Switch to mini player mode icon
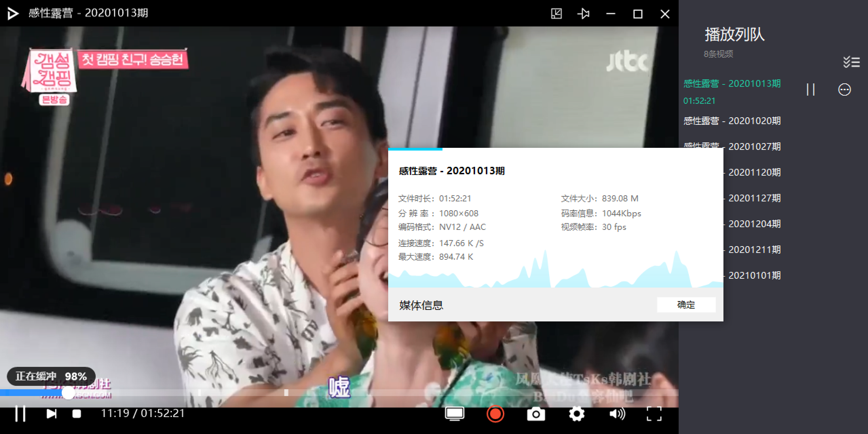868x434 pixels. pyautogui.click(x=556, y=14)
